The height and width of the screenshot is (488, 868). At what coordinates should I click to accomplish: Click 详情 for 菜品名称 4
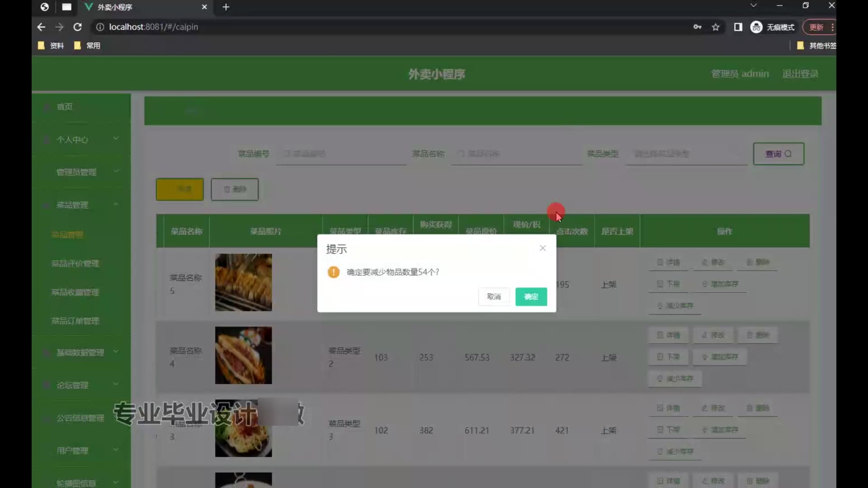(x=668, y=335)
